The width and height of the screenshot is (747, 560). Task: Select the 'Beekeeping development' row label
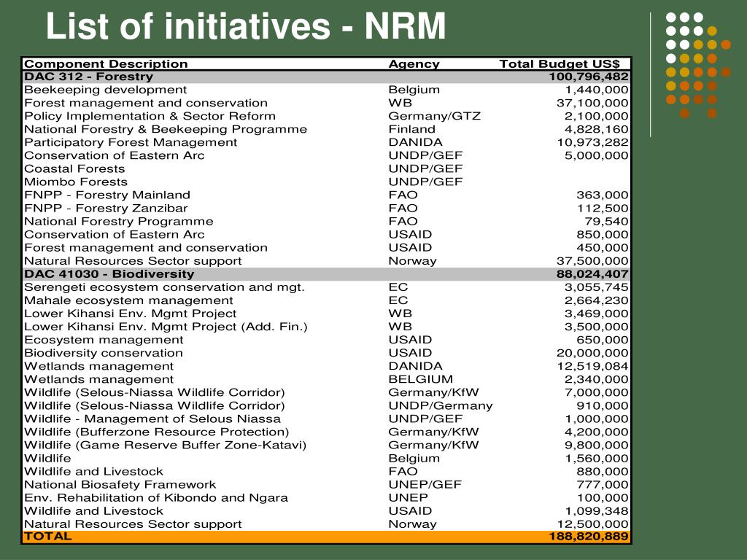[x=105, y=90]
